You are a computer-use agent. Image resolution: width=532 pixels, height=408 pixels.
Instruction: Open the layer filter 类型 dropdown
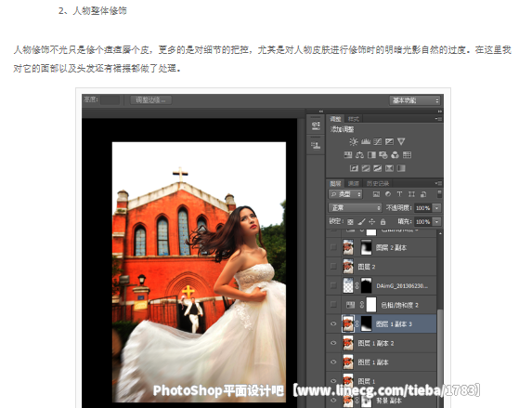[x=345, y=194]
